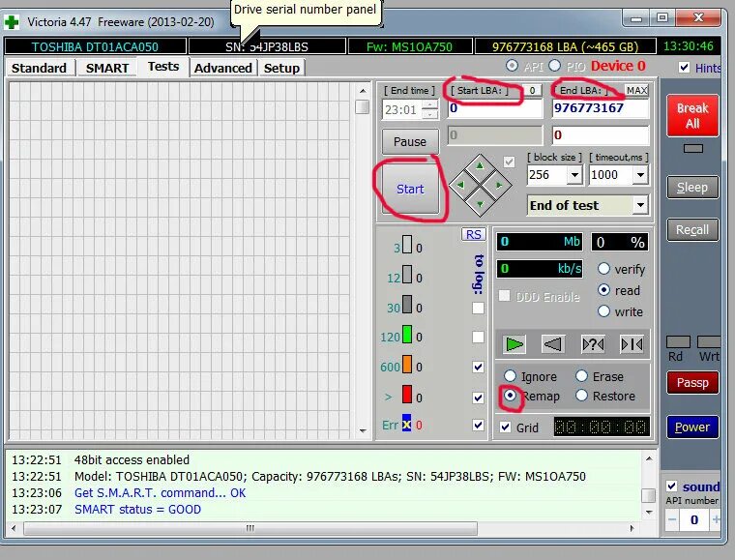Toggle the Grid checkbox

(x=505, y=427)
